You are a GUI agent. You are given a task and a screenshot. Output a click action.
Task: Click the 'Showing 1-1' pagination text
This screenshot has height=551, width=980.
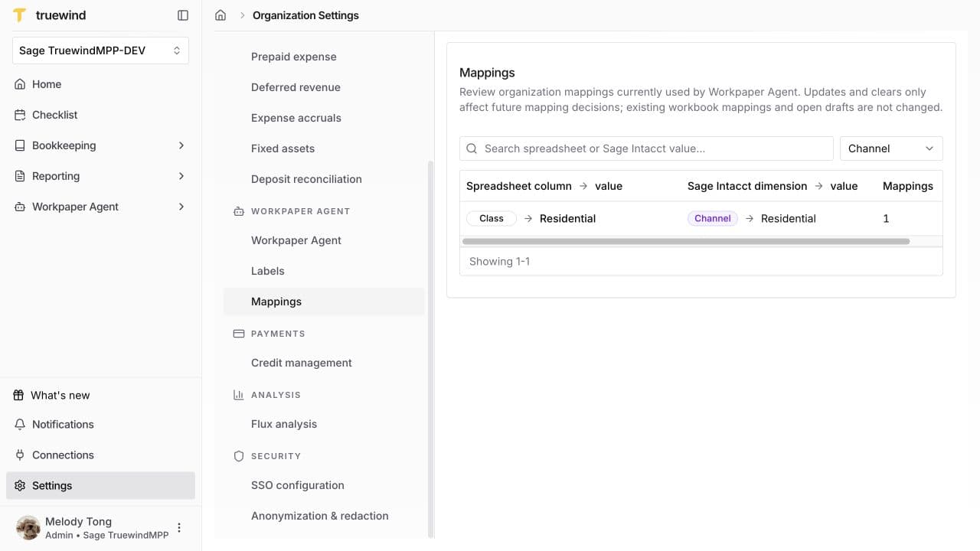pyautogui.click(x=499, y=261)
